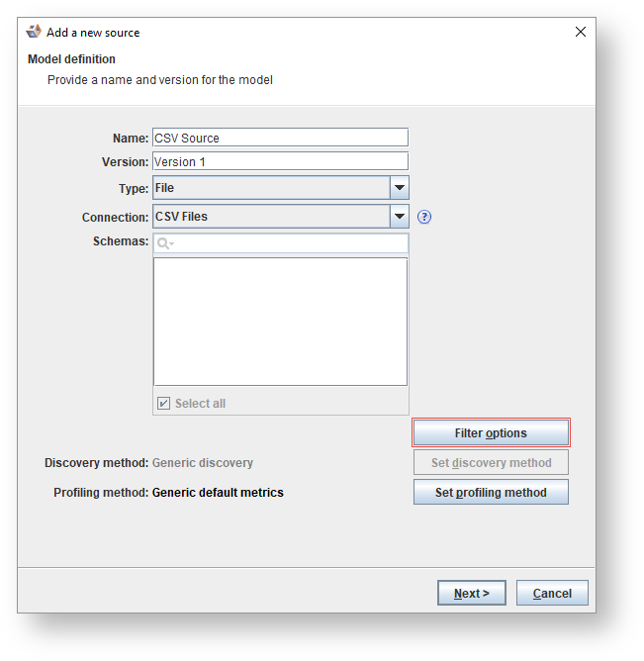644x661 pixels.
Task: Open Filter options
Action: (491, 433)
